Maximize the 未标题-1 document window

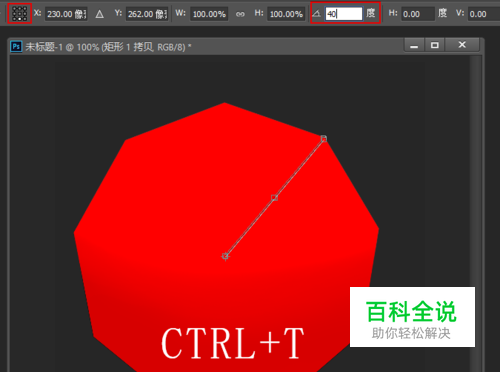click(x=435, y=45)
